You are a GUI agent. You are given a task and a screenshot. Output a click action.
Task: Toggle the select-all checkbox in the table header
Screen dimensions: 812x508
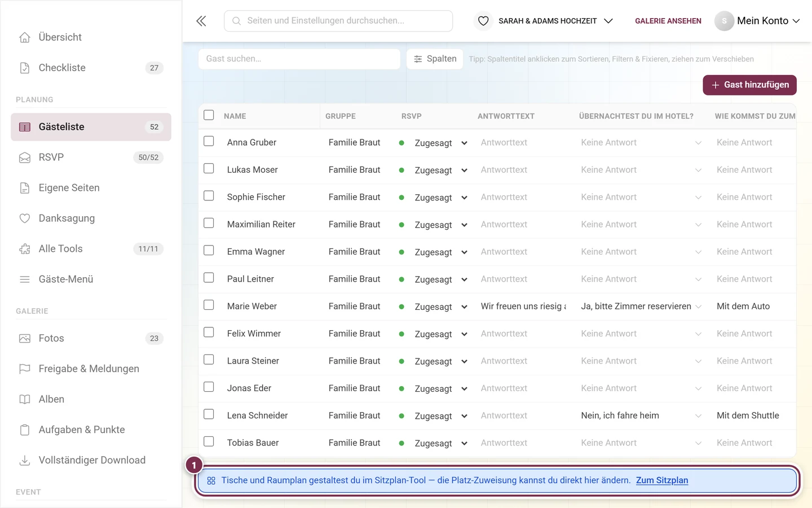click(209, 115)
